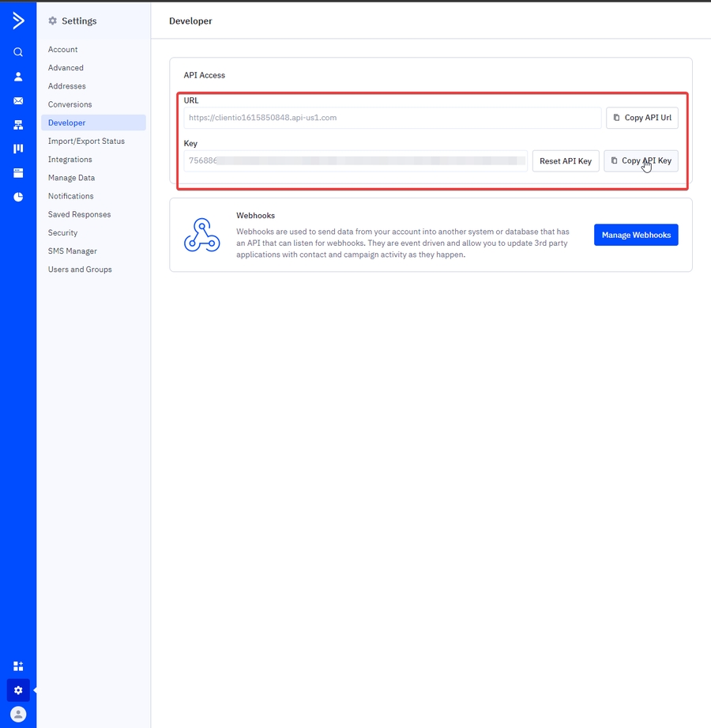The width and height of the screenshot is (711, 728).
Task: Click the Copy API Url button
Action: [x=642, y=117]
